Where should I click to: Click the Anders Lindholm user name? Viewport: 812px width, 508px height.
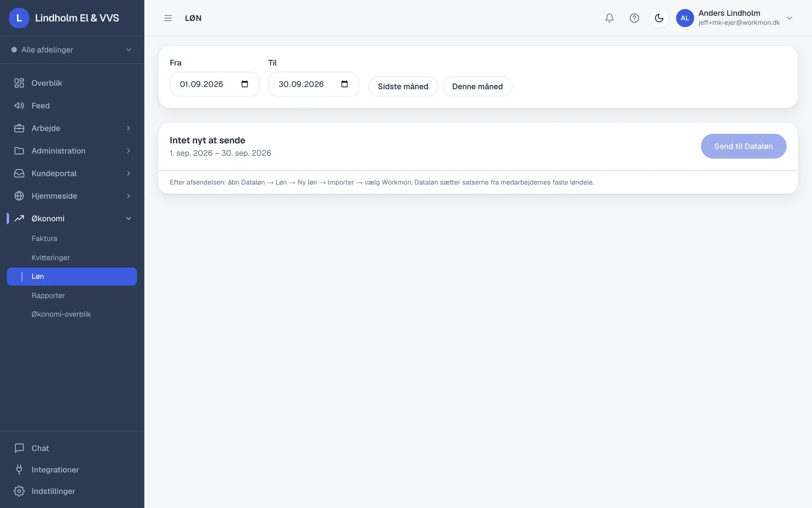click(x=729, y=13)
